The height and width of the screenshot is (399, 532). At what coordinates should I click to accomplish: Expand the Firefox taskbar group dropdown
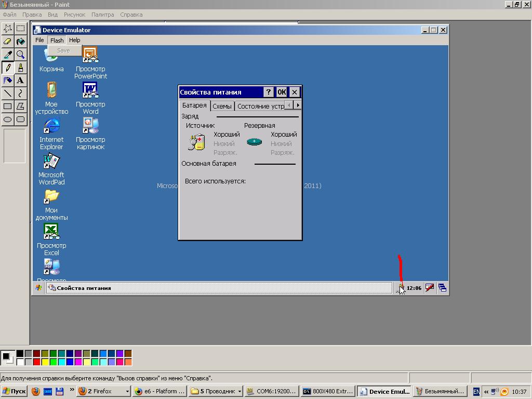click(127, 391)
